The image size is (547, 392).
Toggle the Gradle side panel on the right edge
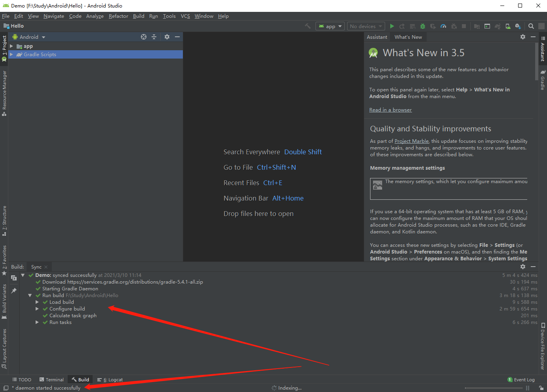(543, 80)
